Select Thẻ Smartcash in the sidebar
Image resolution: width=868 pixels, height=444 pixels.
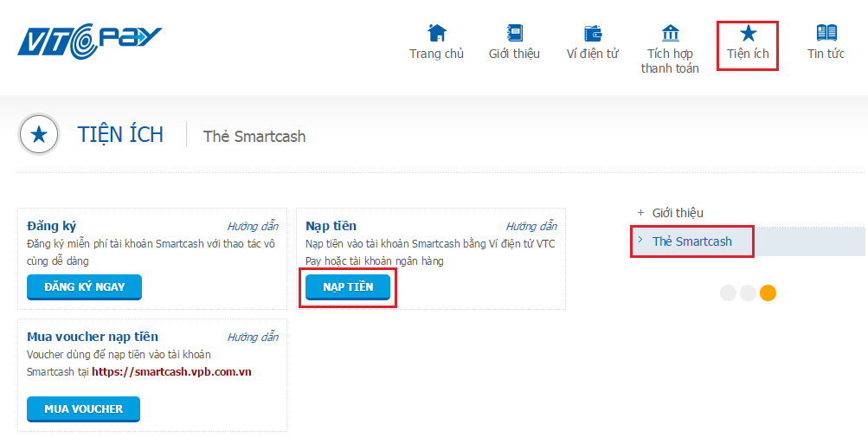click(692, 241)
